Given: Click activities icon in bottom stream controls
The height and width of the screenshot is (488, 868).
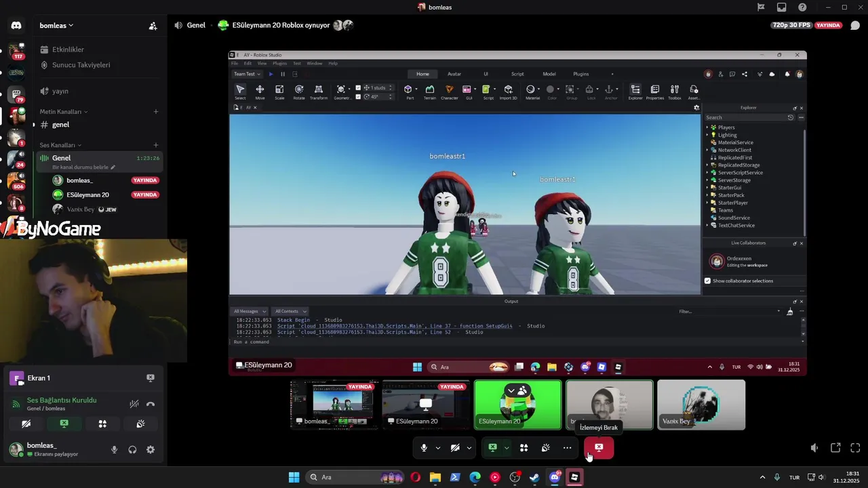Looking at the screenshot, I should (524, 448).
